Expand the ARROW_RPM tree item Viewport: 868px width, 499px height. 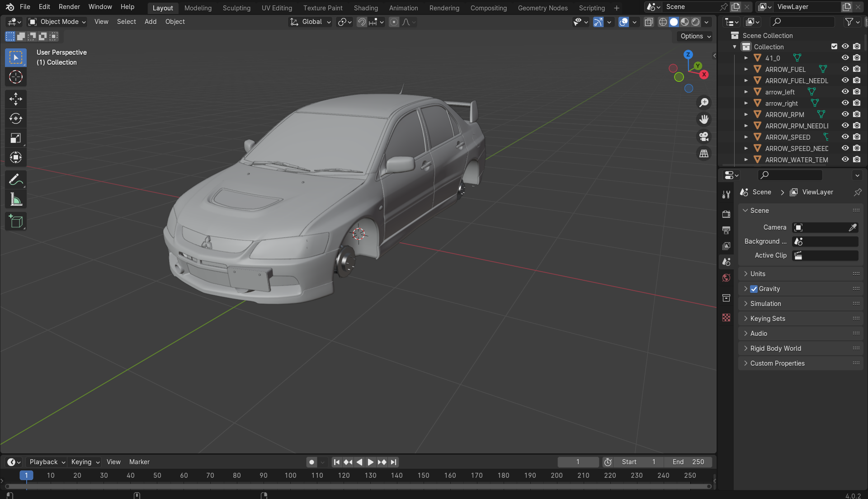pyautogui.click(x=746, y=114)
